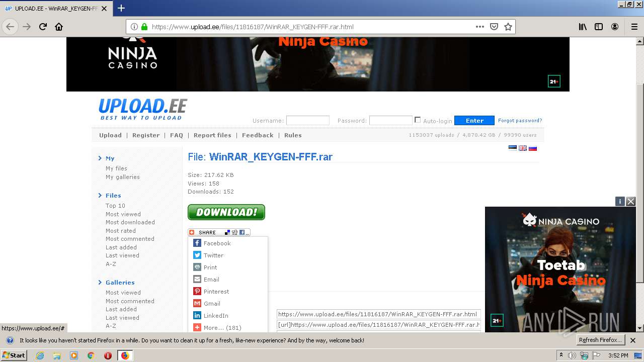Click the volume speaker tray icon
The image size is (644, 362).
click(572, 355)
